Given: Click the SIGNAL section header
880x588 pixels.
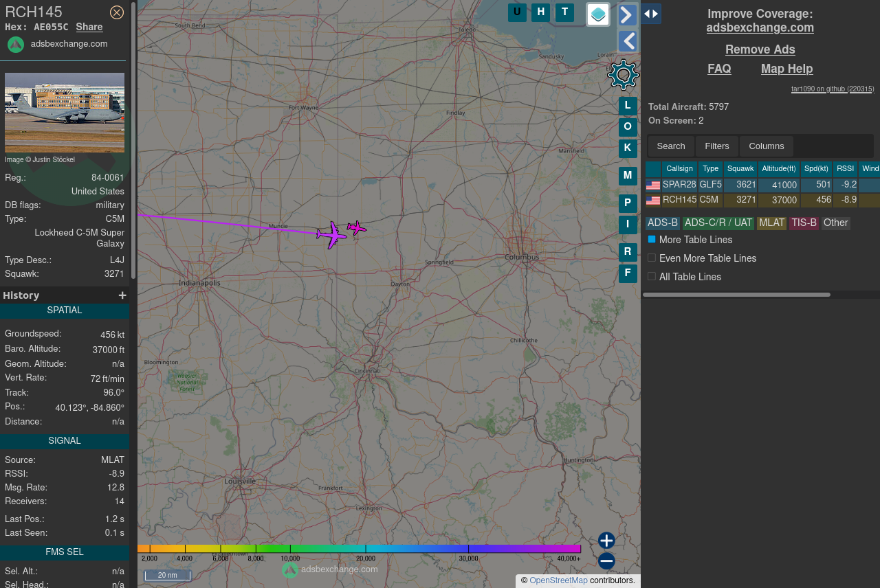Looking at the screenshot, I should (x=65, y=442).
